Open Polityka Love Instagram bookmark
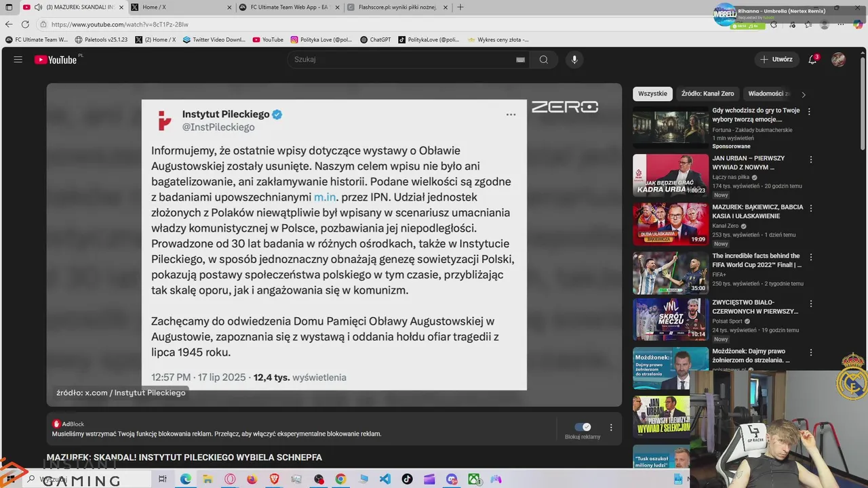 pyautogui.click(x=321, y=39)
